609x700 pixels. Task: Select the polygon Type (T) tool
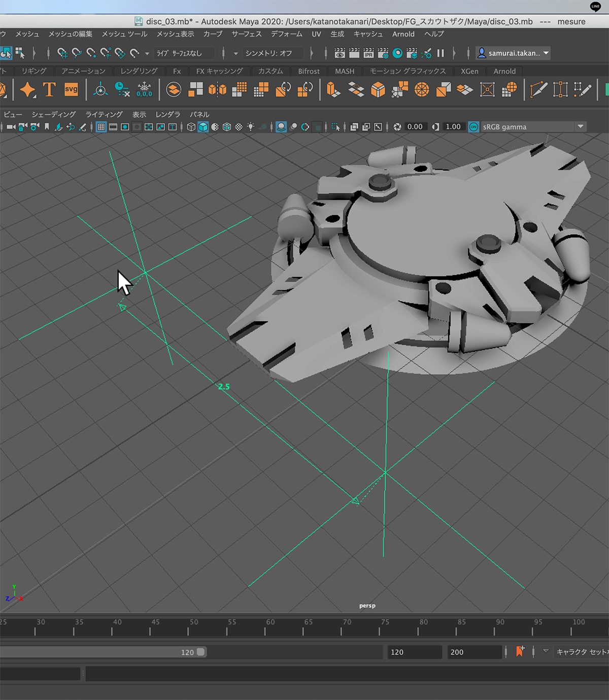point(49,89)
